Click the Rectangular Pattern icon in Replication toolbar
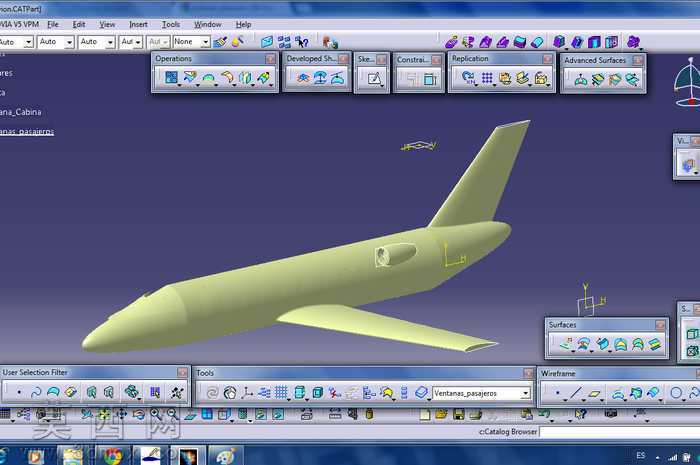The height and width of the screenshot is (465, 700). click(487, 78)
